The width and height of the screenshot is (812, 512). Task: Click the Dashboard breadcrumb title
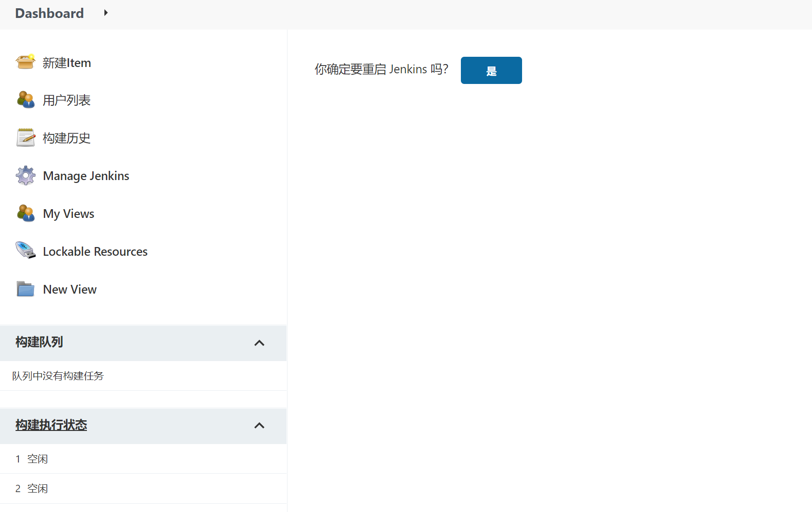coord(49,13)
